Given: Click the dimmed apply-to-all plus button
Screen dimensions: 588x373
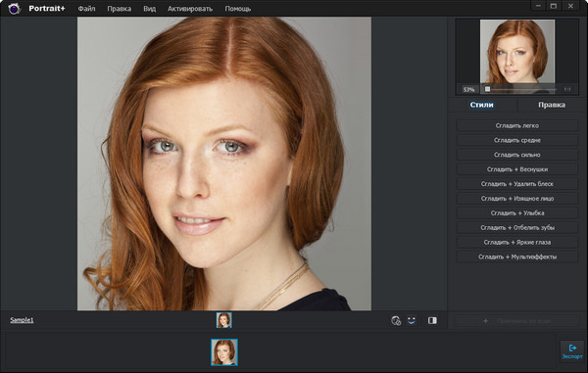Looking at the screenshot, I should click(517, 321).
